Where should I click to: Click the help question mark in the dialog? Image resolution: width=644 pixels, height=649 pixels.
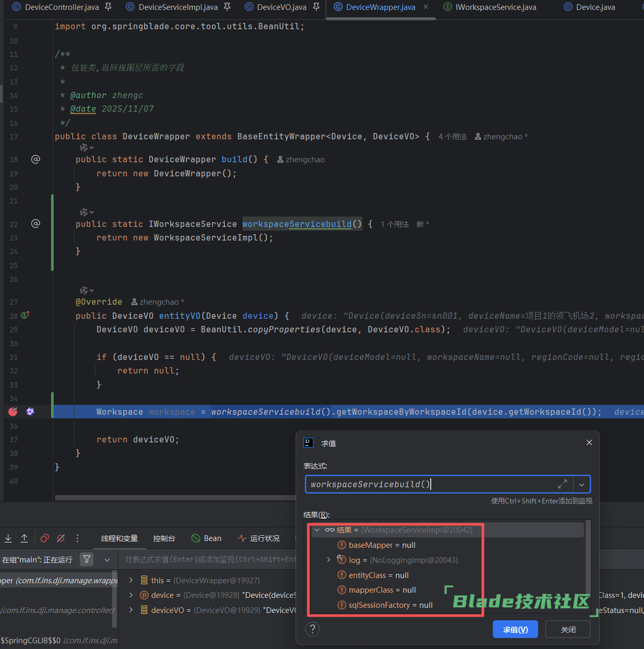[x=312, y=629]
